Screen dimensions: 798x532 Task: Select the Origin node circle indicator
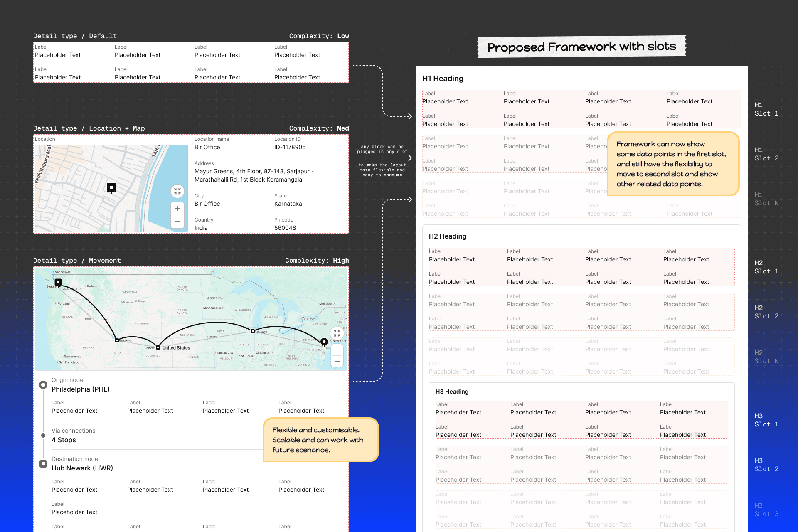click(43, 385)
